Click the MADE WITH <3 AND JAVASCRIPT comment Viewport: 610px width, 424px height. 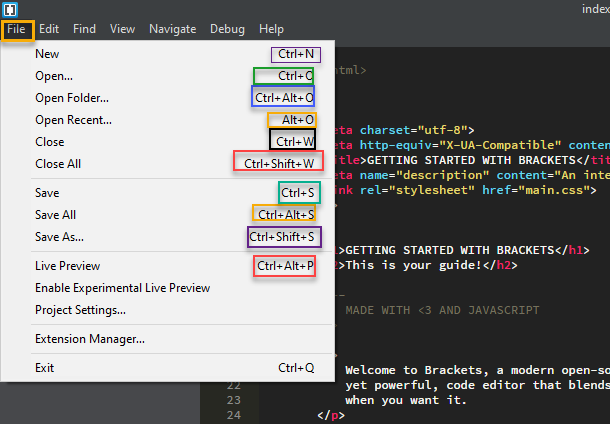tap(442, 310)
